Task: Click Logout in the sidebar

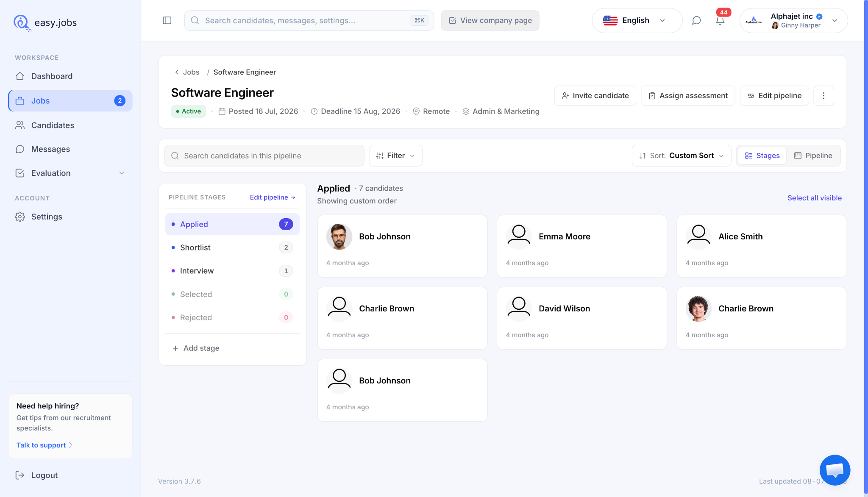Action: pos(36,475)
